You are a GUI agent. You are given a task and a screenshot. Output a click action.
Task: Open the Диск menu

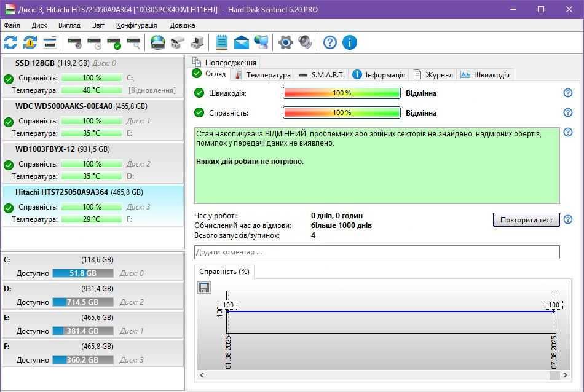pos(39,25)
